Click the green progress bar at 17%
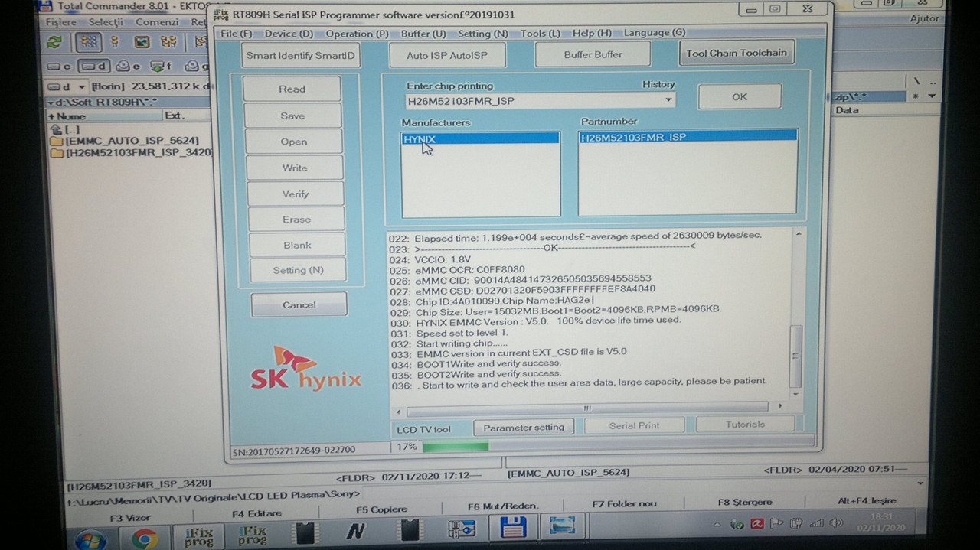This screenshot has width=980, height=550. [x=456, y=445]
